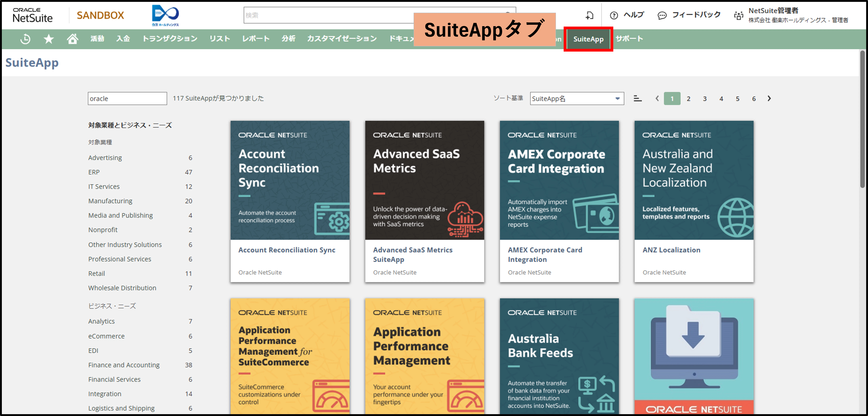The image size is (868, 416).
Task: Click Account Reconciliation Sync title link
Action: (287, 250)
